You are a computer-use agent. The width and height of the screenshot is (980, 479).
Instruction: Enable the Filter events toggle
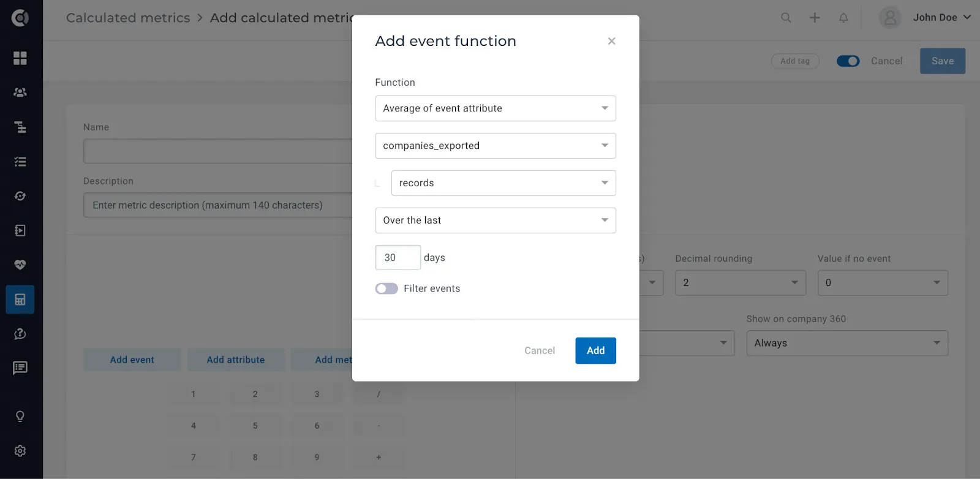click(x=386, y=289)
